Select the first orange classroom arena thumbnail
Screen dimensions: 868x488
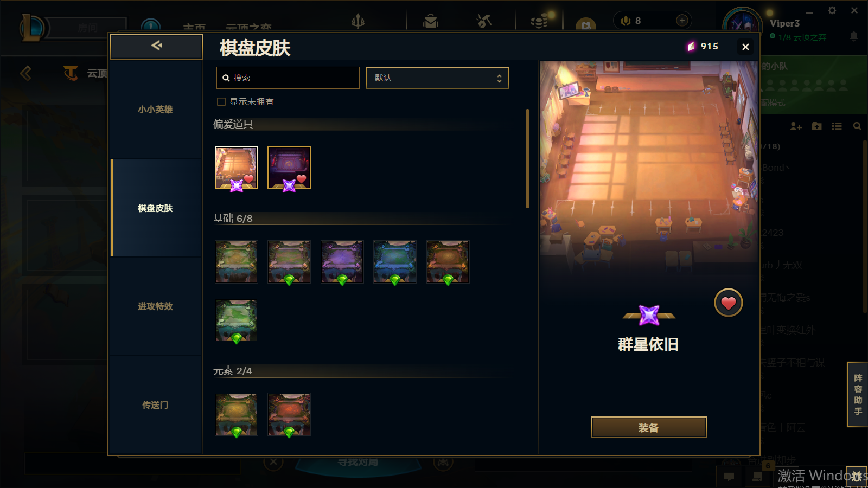(x=237, y=168)
